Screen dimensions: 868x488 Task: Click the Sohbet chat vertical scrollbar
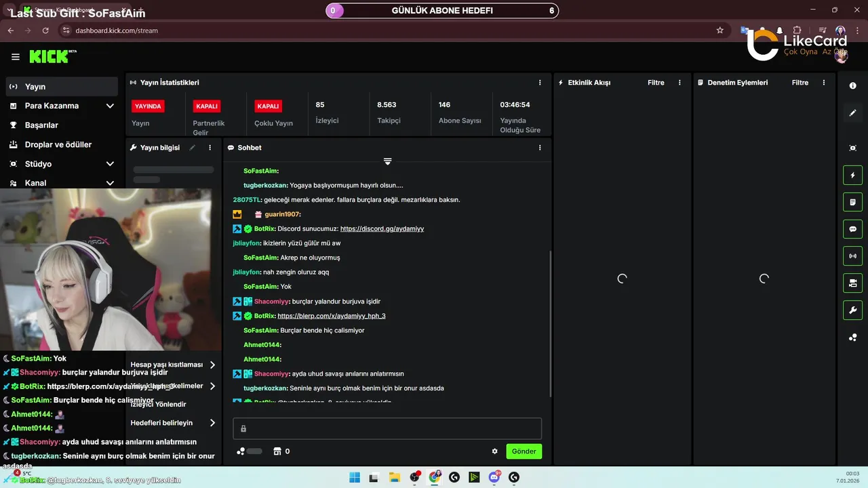tap(550, 325)
